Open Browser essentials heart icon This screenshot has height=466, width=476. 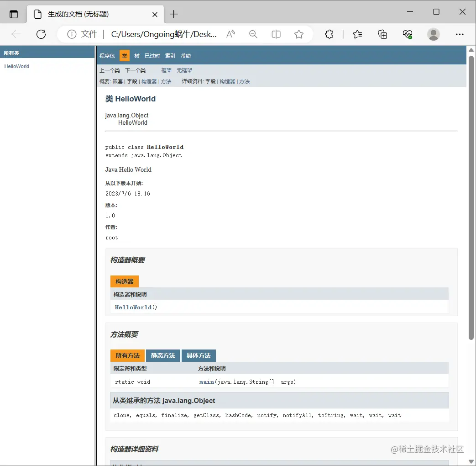point(408,34)
